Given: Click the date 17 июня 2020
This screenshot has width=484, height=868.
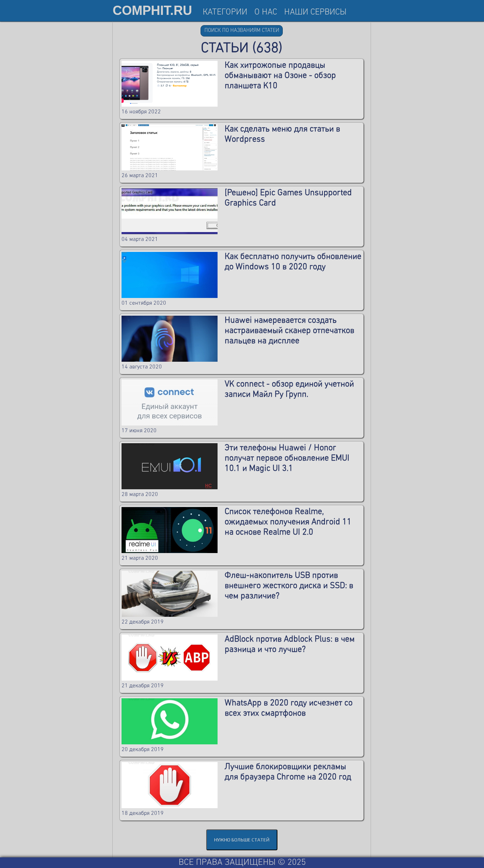Looking at the screenshot, I should pos(139,430).
